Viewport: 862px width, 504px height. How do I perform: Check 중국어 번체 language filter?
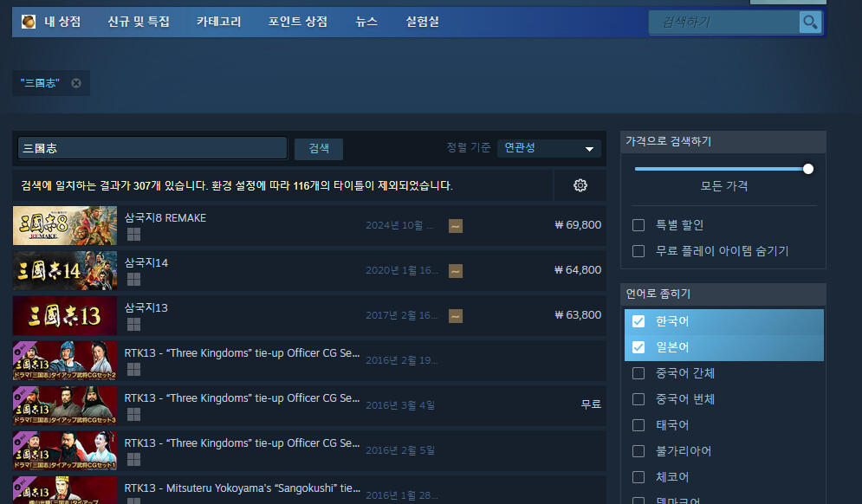(x=638, y=399)
